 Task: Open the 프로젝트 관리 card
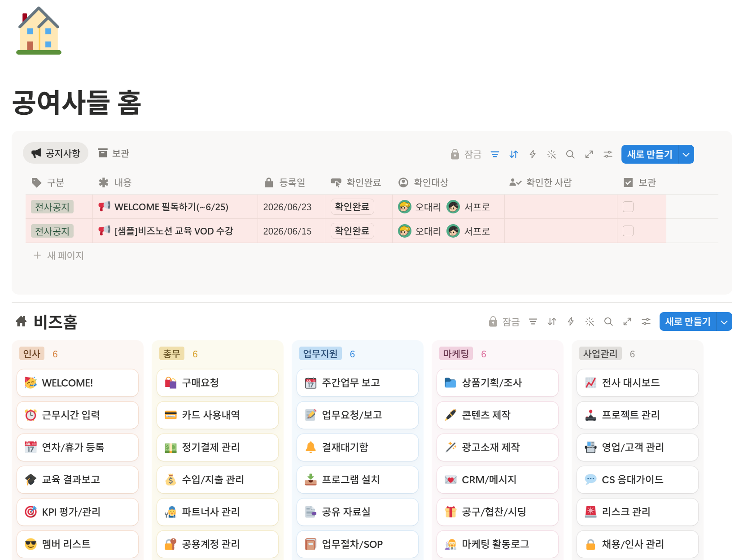click(638, 415)
